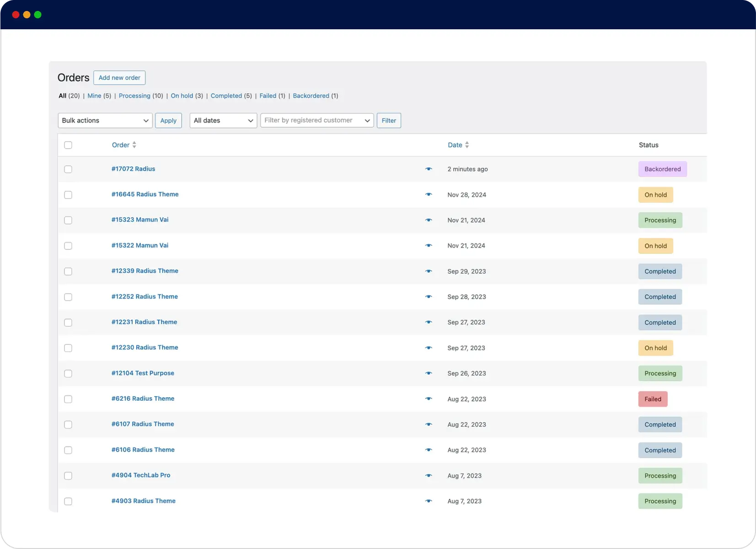Click the red Failed status badge
This screenshot has width=756, height=549.
[x=653, y=399]
